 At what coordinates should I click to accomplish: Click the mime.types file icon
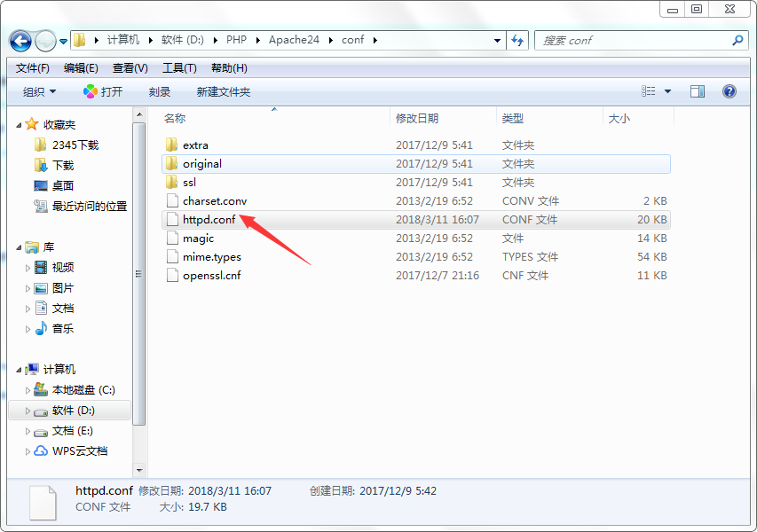coord(172,256)
